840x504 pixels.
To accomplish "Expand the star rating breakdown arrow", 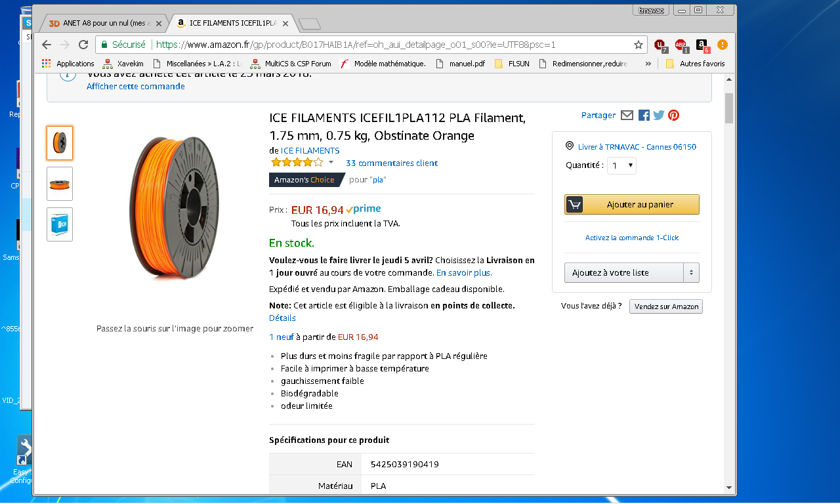I will pos(331,163).
